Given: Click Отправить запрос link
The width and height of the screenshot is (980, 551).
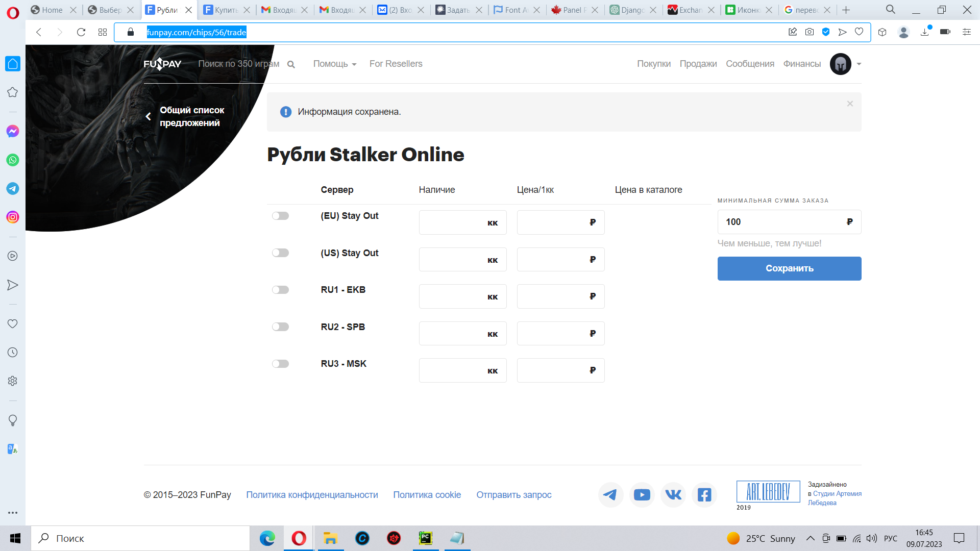Looking at the screenshot, I should 513,495.
